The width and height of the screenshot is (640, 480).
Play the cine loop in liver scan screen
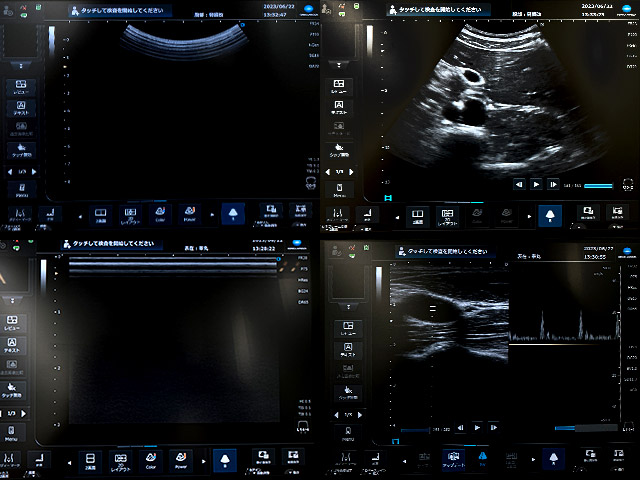[536, 184]
